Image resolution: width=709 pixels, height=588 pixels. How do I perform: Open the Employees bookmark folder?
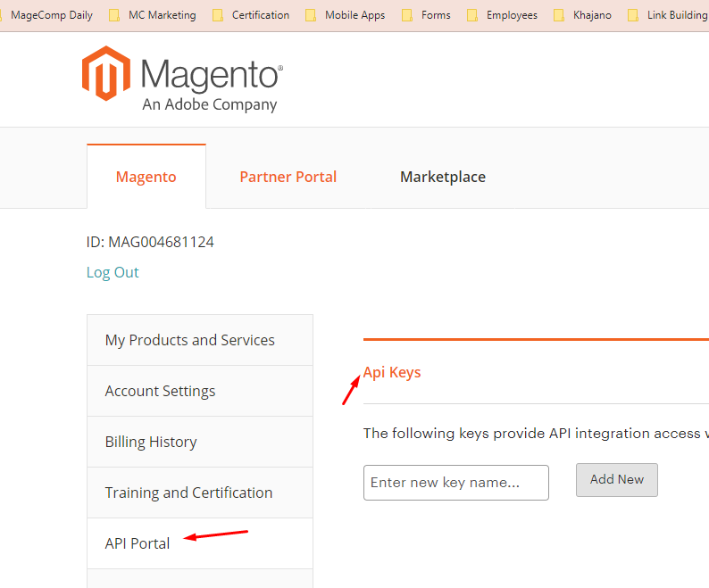503,15
